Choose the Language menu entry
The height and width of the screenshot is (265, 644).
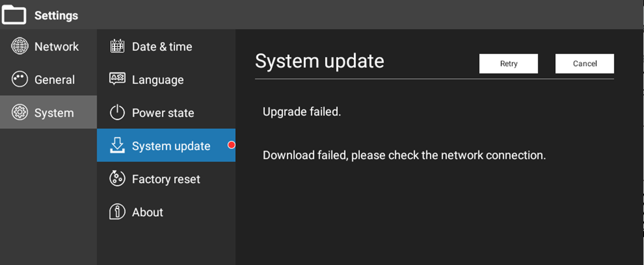[158, 80]
